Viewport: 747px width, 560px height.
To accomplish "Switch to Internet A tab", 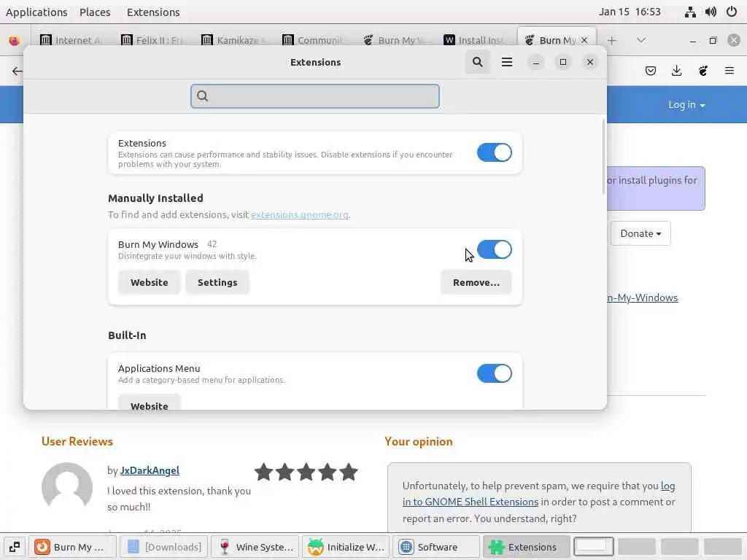I will coord(71,41).
